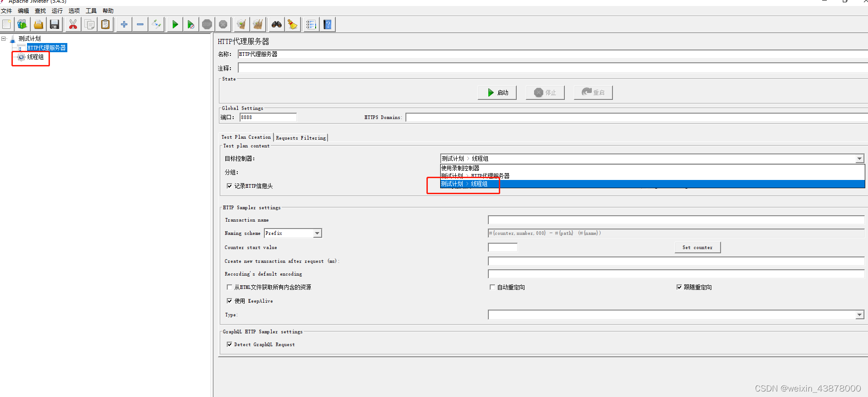Click the 名称 name input field
Viewport: 868px width, 397px height.
[x=553, y=54]
